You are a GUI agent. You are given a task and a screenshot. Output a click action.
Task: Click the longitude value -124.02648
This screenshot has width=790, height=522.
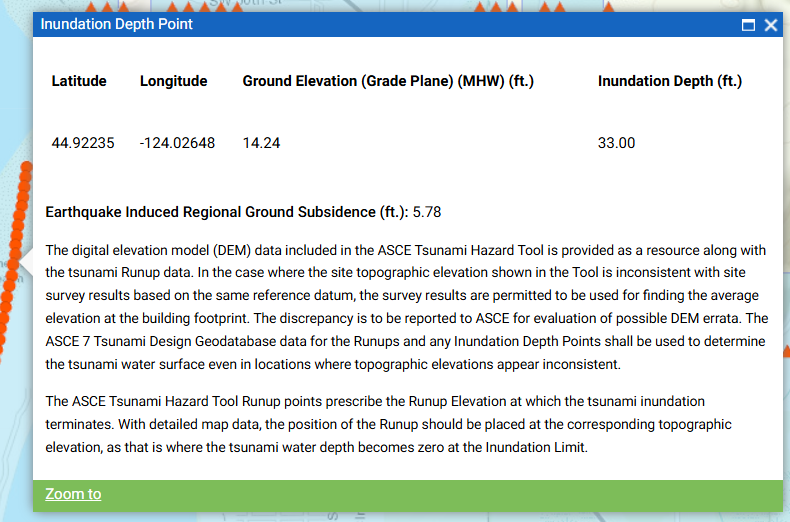[177, 143]
